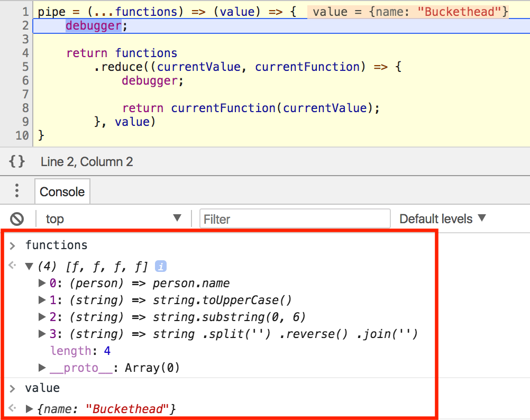Click the console output return arrow icon
Image resolution: width=530 pixels, height=420 pixels.
point(12,266)
